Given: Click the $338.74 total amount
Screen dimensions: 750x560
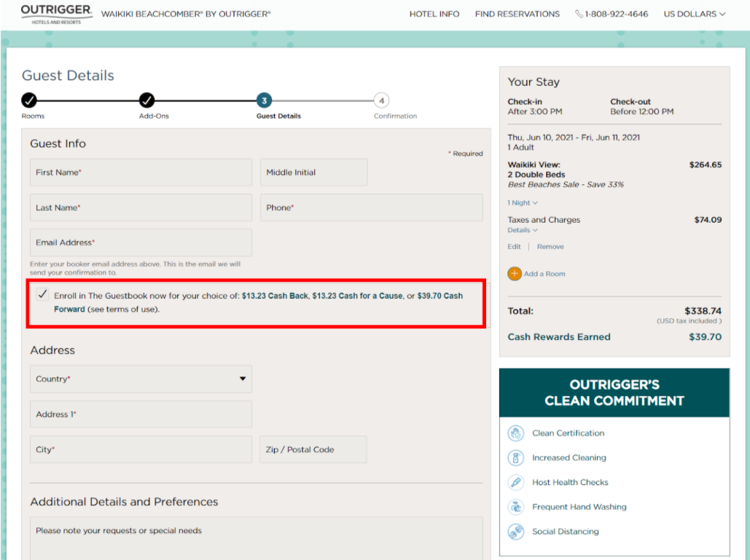Looking at the screenshot, I should [703, 311].
